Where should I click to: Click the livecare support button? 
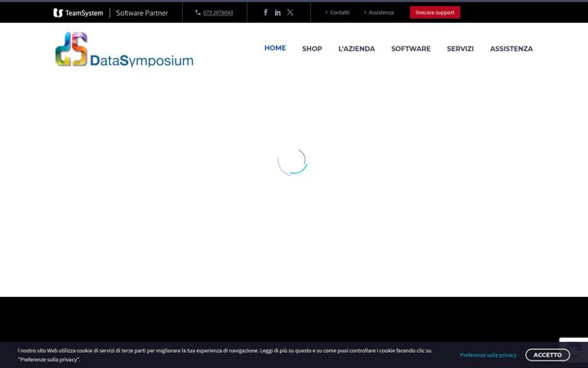coord(435,12)
